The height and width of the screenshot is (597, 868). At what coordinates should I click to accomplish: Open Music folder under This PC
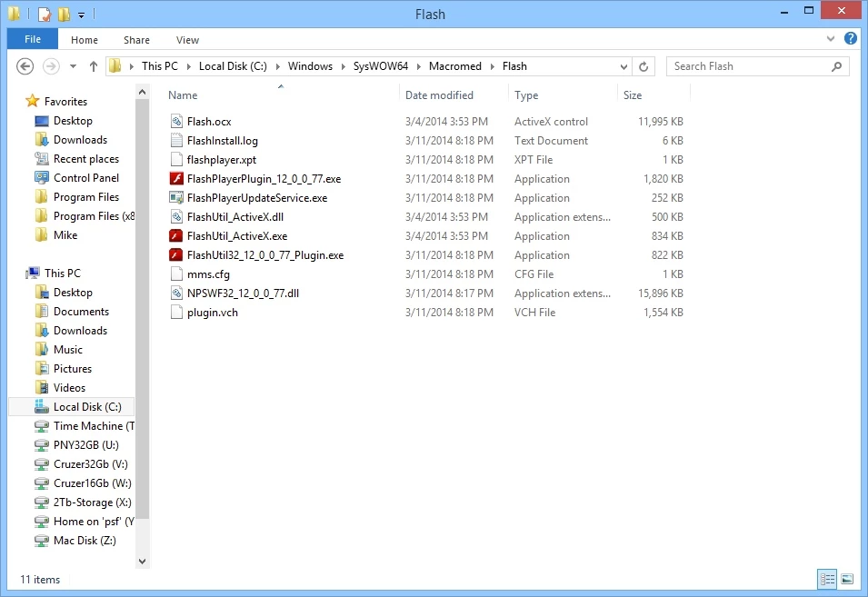point(59,350)
